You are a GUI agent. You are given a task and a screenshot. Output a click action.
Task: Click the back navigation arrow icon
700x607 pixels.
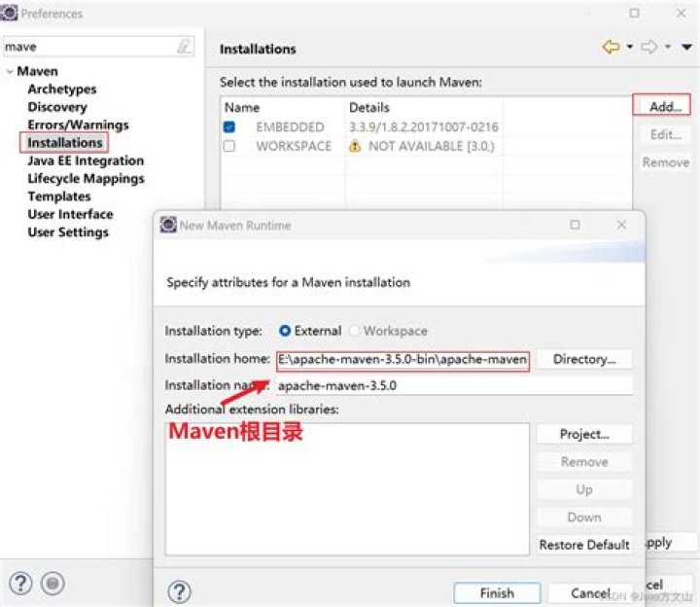[612, 48]
